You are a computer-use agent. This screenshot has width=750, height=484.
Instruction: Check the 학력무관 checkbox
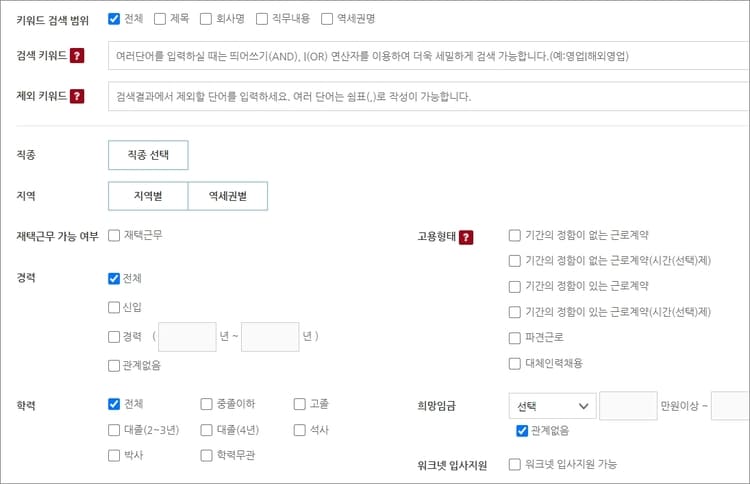206,455
